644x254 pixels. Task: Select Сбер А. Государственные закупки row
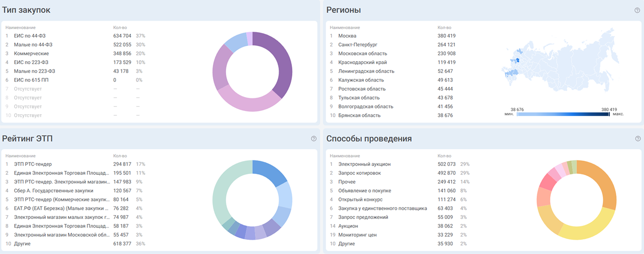[x=76, y=191]
